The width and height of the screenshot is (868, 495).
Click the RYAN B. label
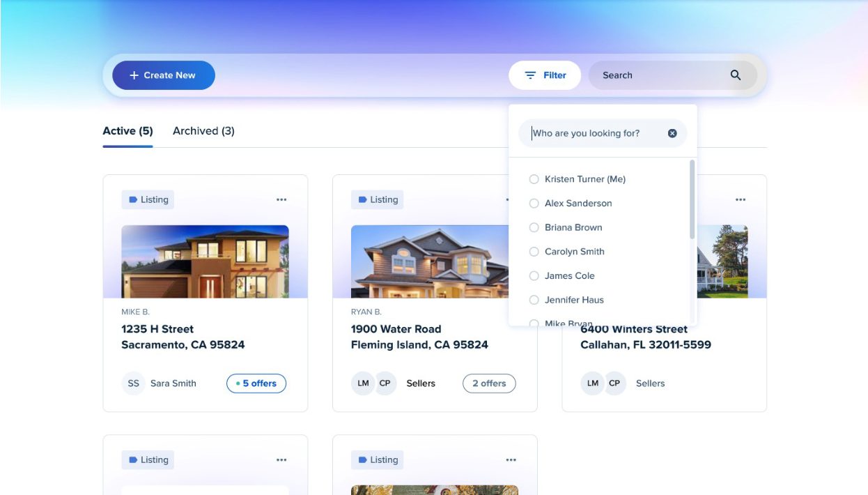click(x=366, y=312)
